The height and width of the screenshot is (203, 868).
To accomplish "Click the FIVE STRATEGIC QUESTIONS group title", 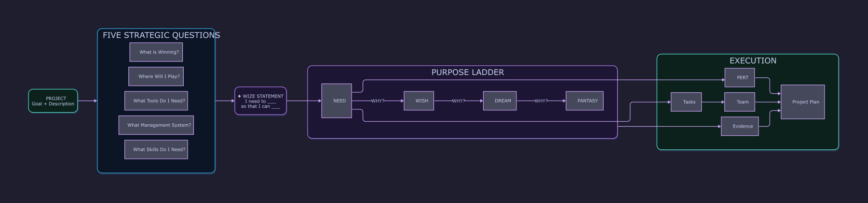I will (x=162, y=35).
